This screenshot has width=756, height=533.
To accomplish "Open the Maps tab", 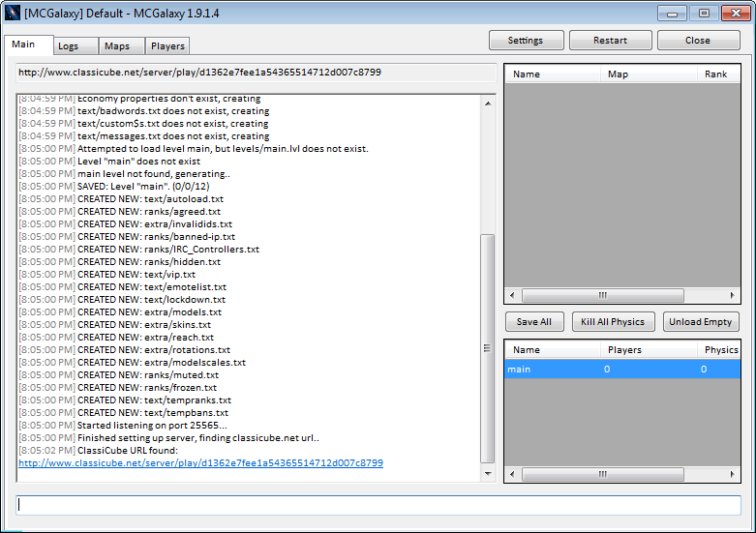I will point(122,46).
